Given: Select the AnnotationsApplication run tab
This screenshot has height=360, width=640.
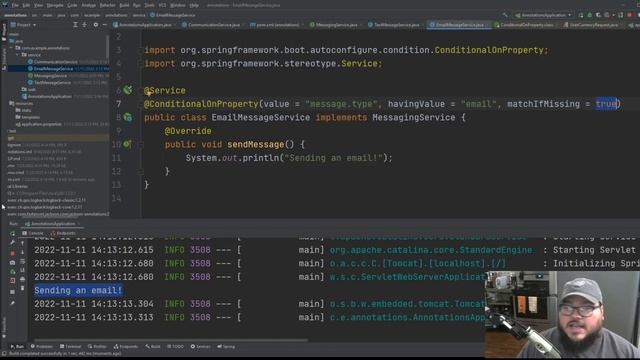Looking at the screenshot, I should pos(53,224).
